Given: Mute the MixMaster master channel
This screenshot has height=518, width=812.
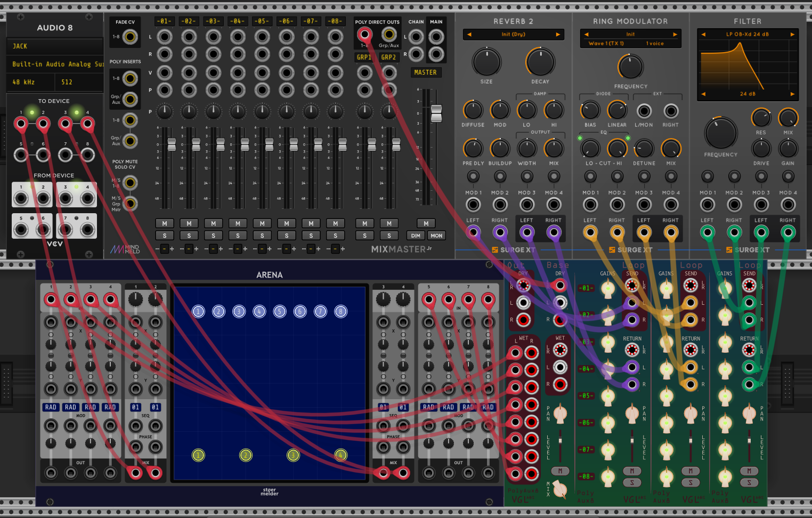Looking at the screenshot, I should pyautogui.click(x=426, y=223).
